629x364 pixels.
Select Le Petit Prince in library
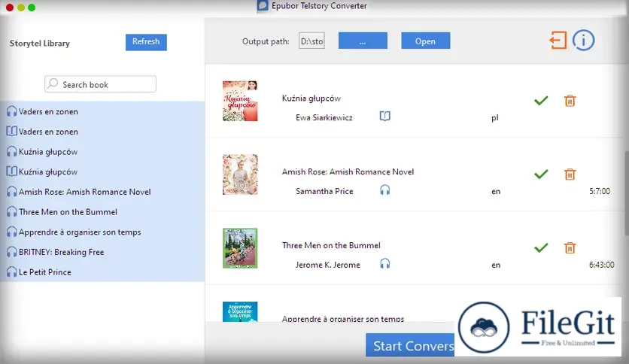point(102,271)
